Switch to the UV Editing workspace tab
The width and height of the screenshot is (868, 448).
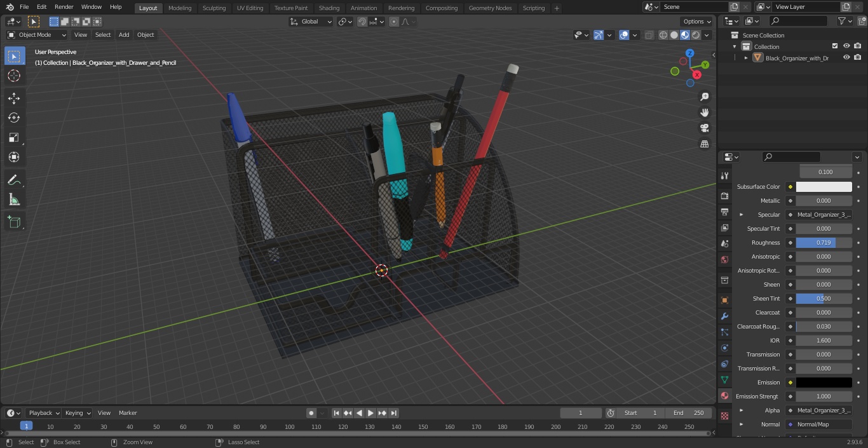[250, 8]
